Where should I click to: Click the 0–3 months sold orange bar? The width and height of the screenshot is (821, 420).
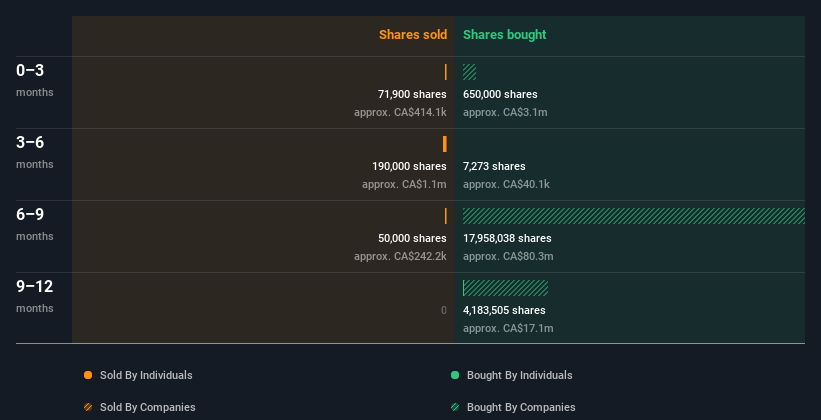(446, 72)
